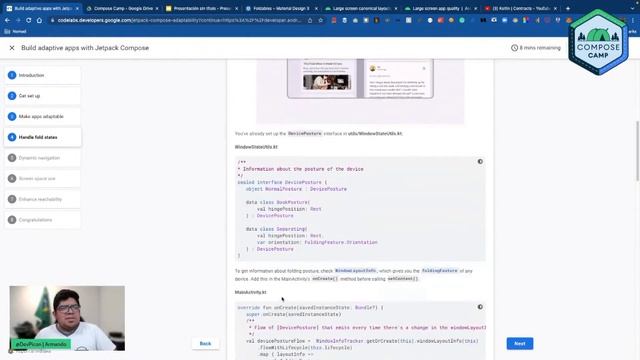Click the clock icon beside time remaining
The image size is (640, 360).
point(514,48)
